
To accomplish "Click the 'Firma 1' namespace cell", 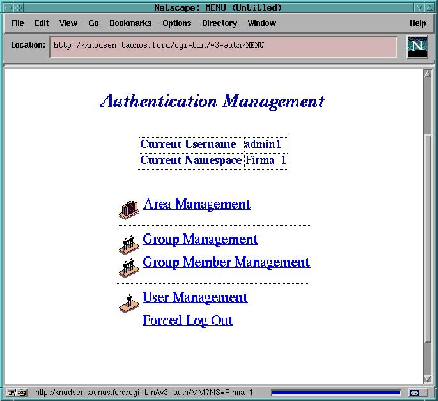I will click(266, 160).
